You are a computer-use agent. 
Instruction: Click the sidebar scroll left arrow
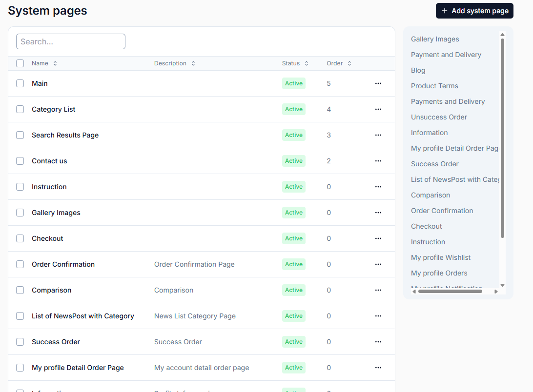[x=414, y=292]
